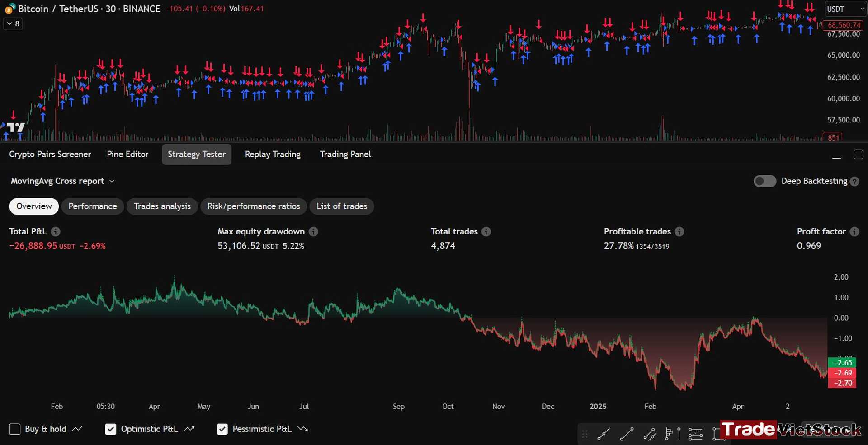Expand the collapsed indicators chevron showing 8
This screenshot has height=445, width=868.
tap(13, 23)
